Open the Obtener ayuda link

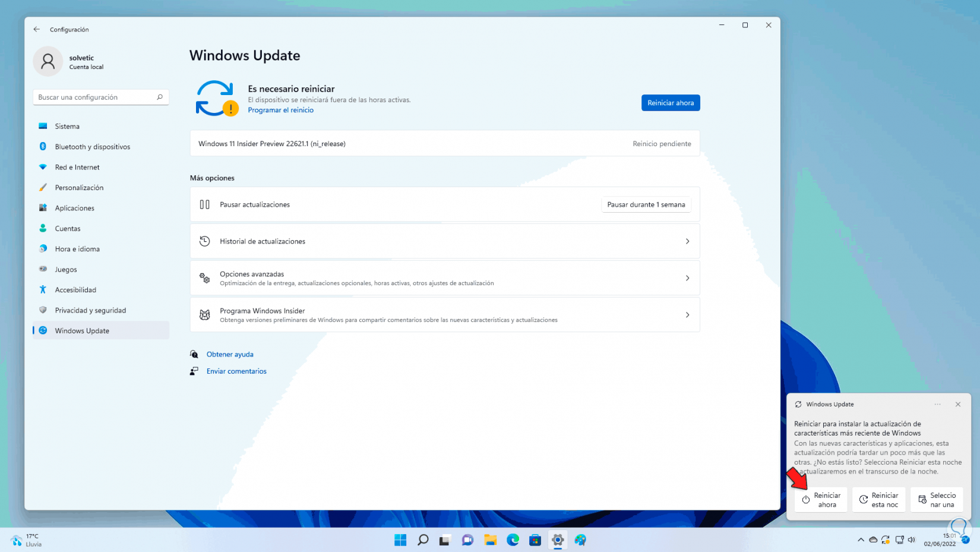230,354
